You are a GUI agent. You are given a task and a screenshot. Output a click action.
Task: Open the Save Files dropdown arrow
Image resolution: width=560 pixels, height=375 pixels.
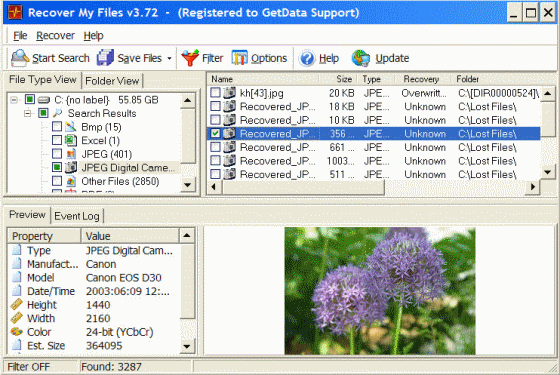pos(169,58)
